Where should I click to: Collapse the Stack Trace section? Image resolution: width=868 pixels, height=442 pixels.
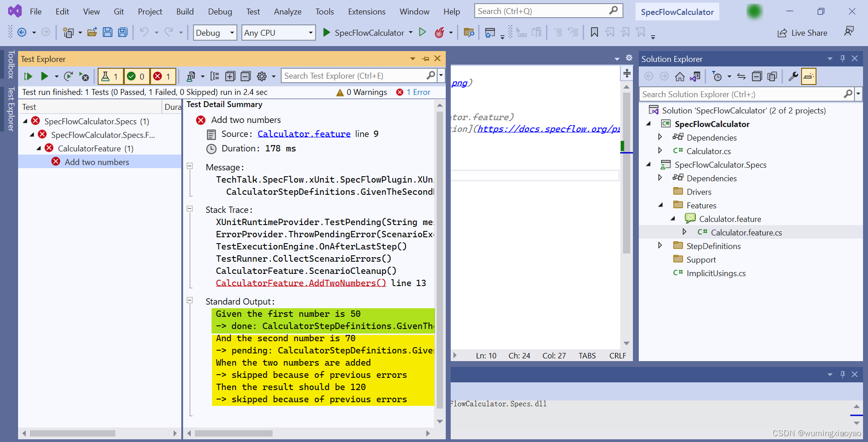[x=190, y=209]
